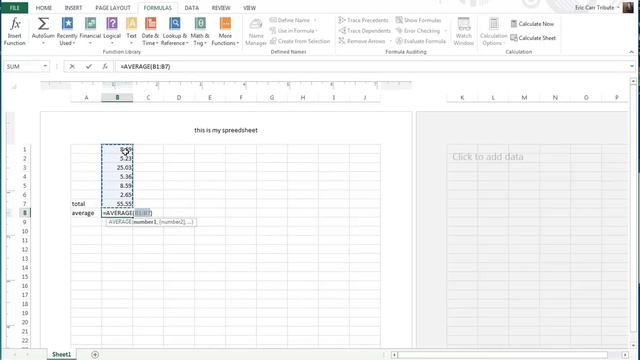
Task: Open Calculation Options menu
Action: click(x=493, y=31)
